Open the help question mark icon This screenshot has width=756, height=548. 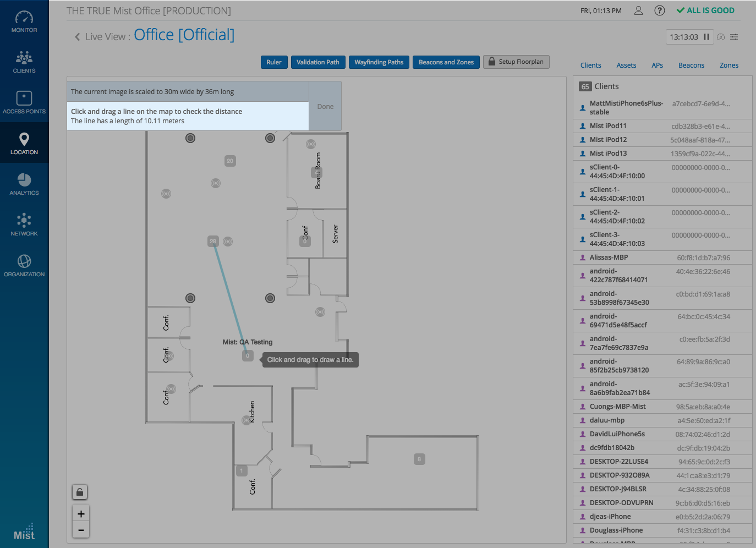(660, 10)
